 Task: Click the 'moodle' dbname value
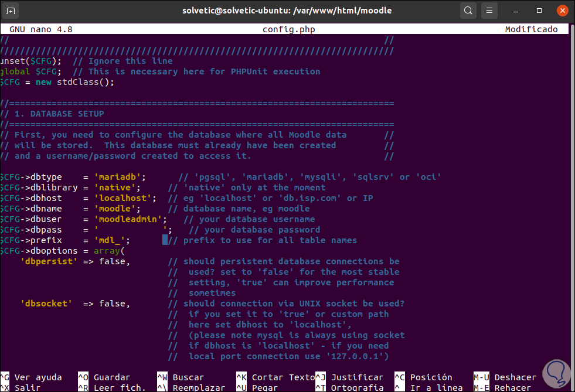[x=115, y=209]
